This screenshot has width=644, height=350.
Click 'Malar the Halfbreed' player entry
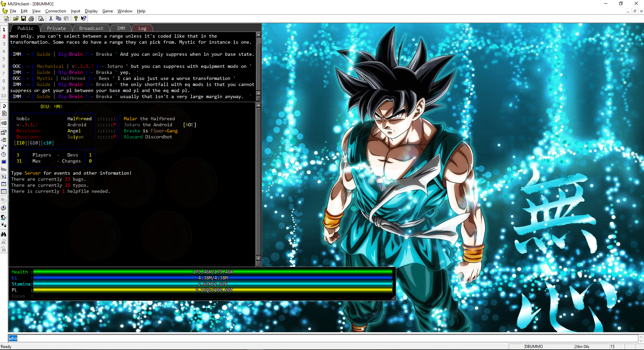[149, 119]
